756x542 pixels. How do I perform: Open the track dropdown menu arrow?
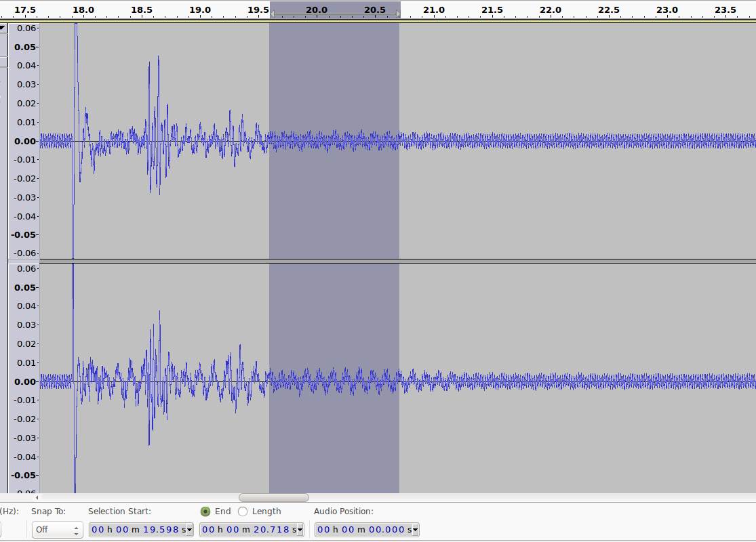(3, 28)
